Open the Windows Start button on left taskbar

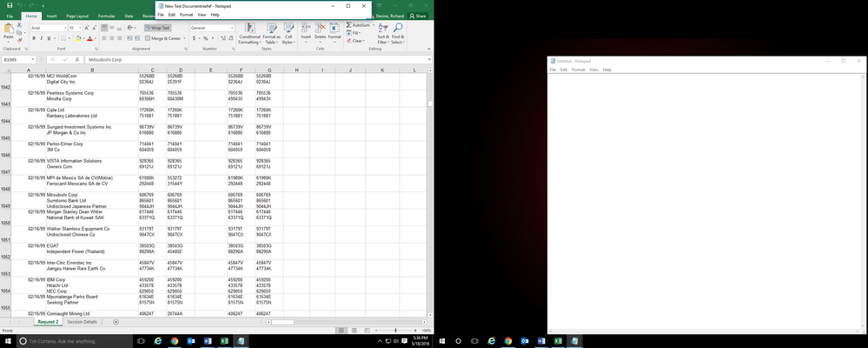pos(7,341)
